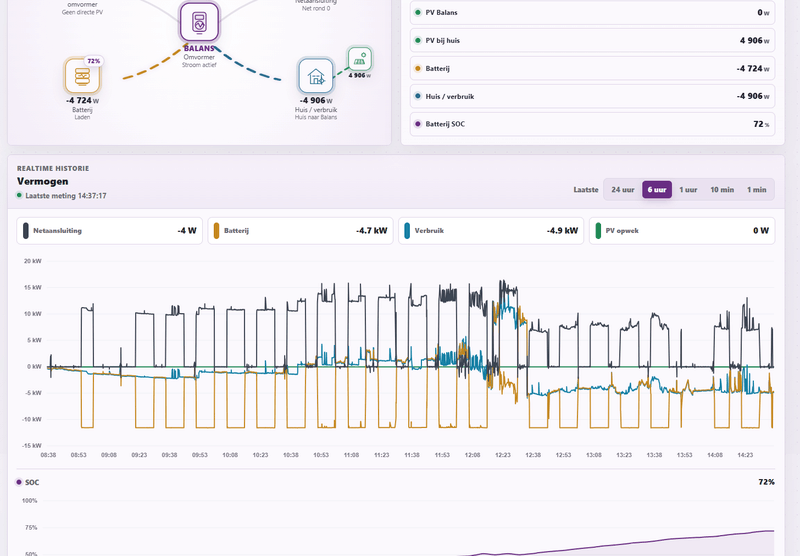Click the green Laatste meting status dot
This screenshot has width=800, height=556.
coord(19,195)
